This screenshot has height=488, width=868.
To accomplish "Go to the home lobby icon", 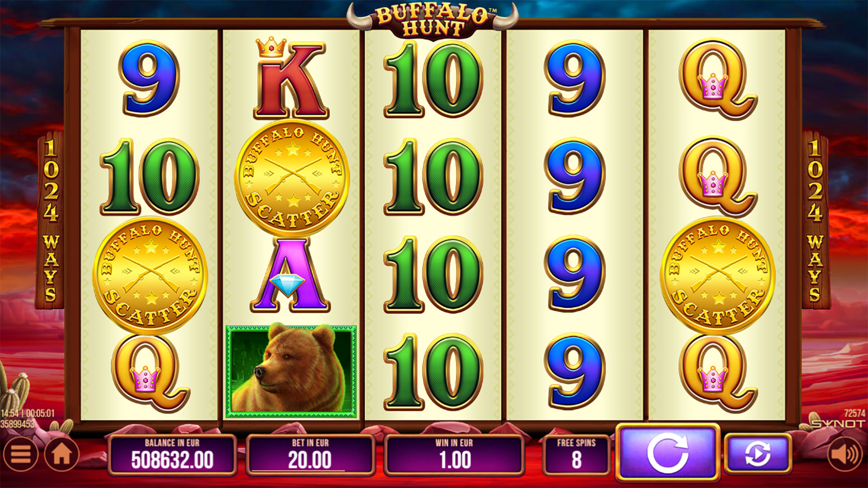I will (x=62, y=454).
